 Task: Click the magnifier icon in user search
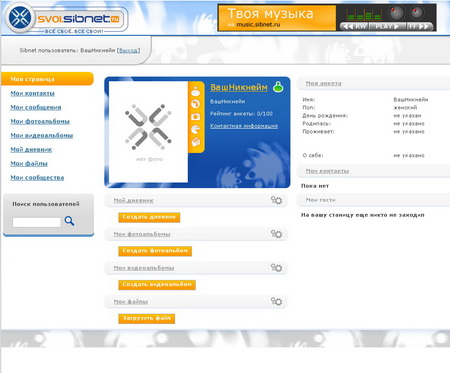click(x=69, y=221)
